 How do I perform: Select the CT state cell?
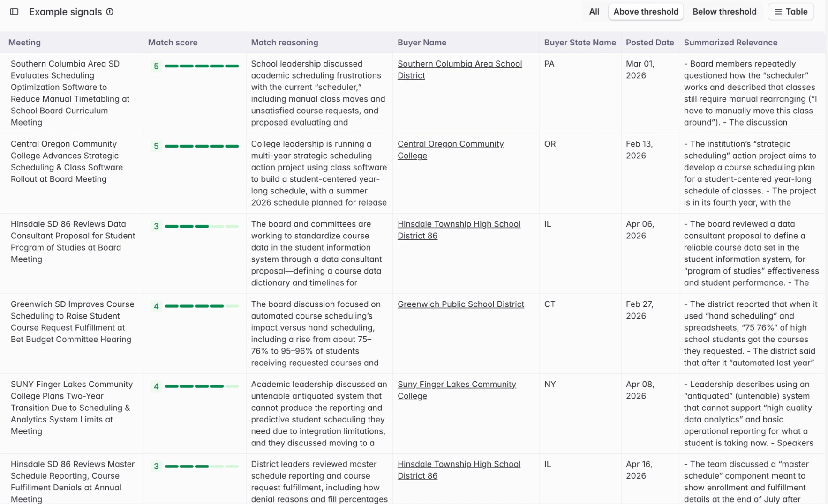pos(550,304)
